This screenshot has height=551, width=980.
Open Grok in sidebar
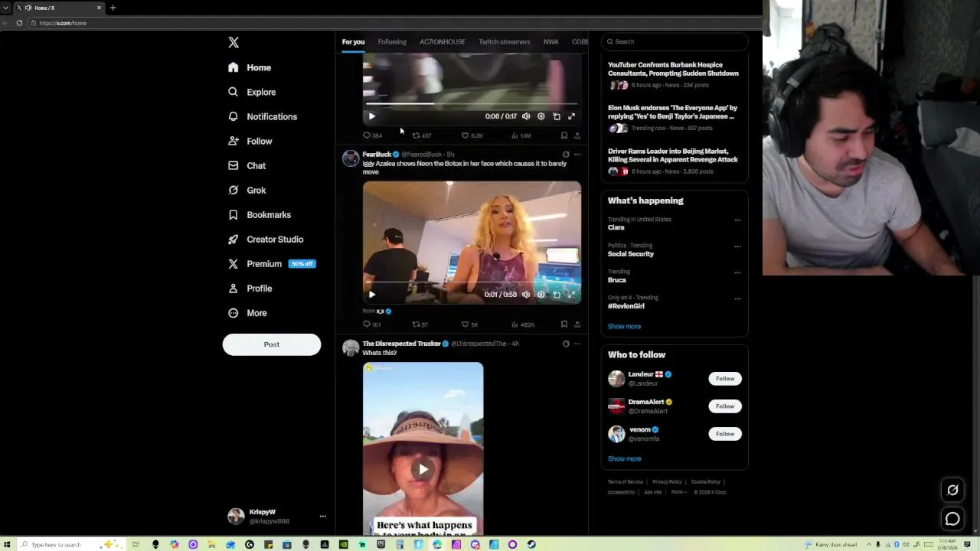247,190
